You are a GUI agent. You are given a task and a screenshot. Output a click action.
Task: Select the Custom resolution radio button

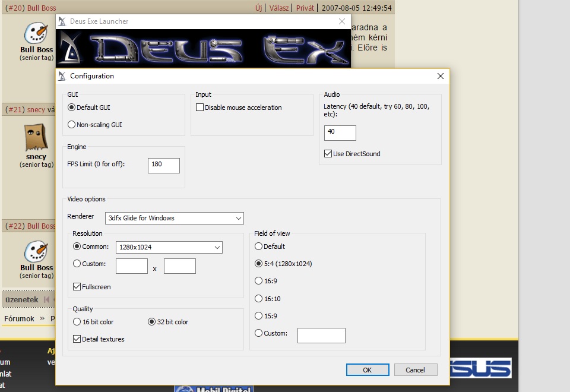click(77, 264)
